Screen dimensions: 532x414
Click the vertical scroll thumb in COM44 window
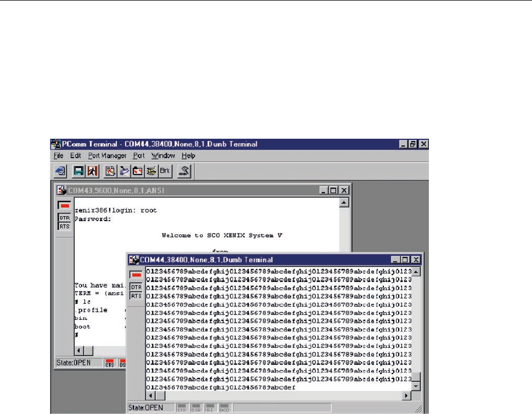(x=416, y=377)
